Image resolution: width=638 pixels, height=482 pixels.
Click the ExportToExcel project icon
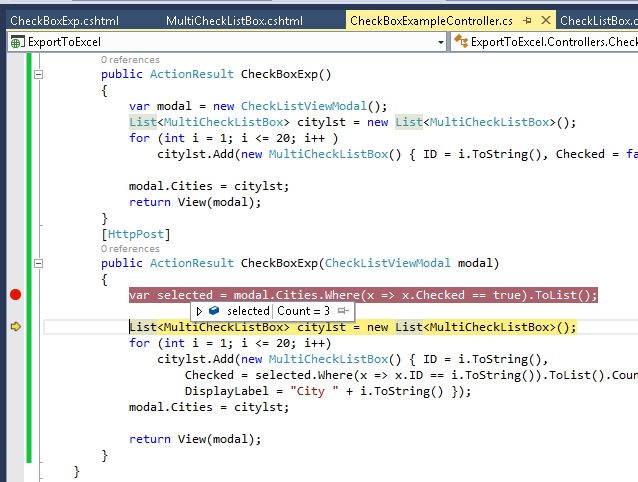[x=16, y=42]
